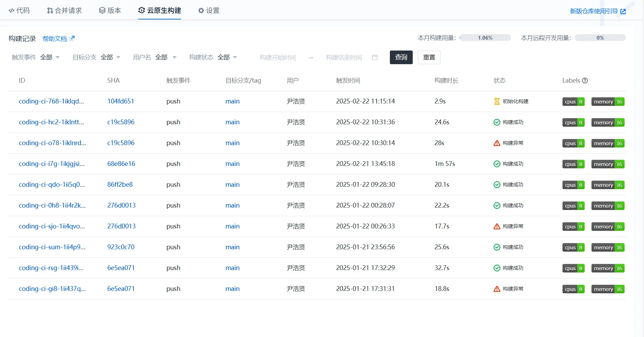Click the 本月构建用量 progress bar

click(485, 38)
